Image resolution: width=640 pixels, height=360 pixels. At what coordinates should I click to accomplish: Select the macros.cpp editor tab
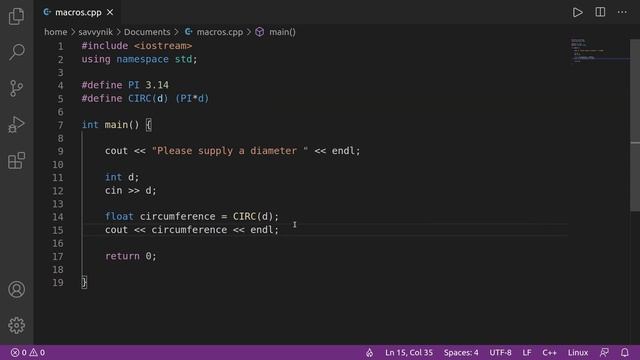78,13
